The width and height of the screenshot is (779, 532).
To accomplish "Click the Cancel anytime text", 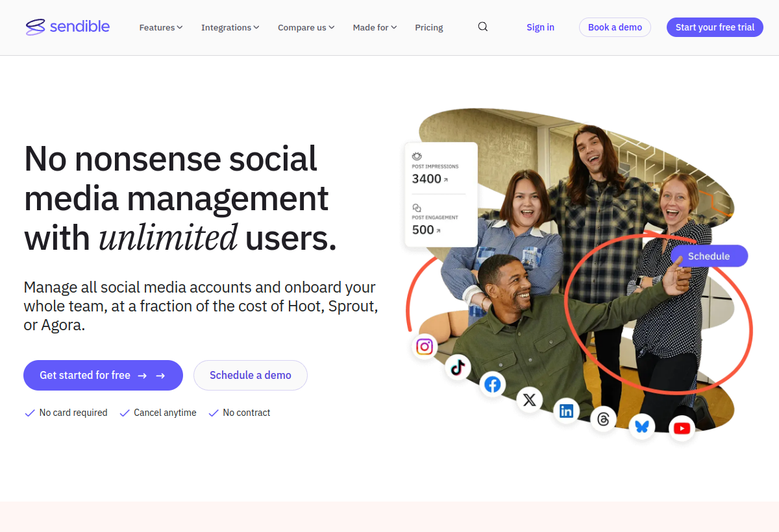I will pyautogui.click(x=165, y=413).
